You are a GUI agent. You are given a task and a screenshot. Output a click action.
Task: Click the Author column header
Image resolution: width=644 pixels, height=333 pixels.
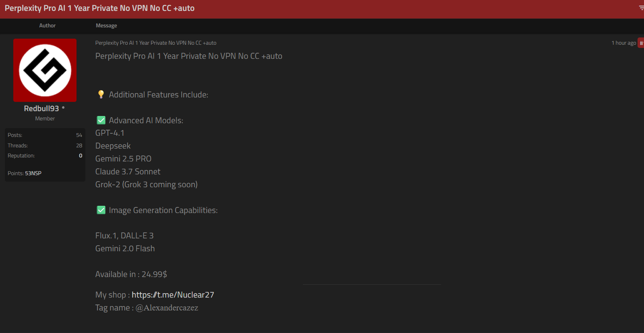pyautogui.click(x=48, y=26)
